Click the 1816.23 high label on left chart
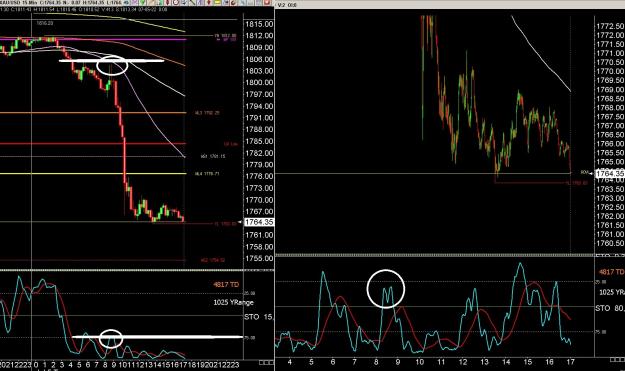The height and width of the screenshot is (371, 625). pos(45,24)
